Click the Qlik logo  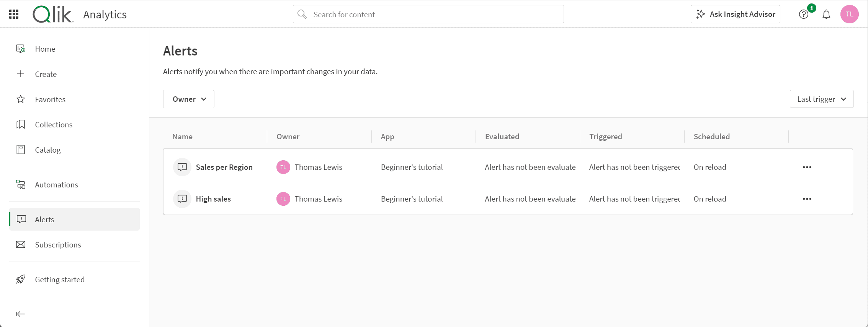pyautogui.click(x=52, y=15)
